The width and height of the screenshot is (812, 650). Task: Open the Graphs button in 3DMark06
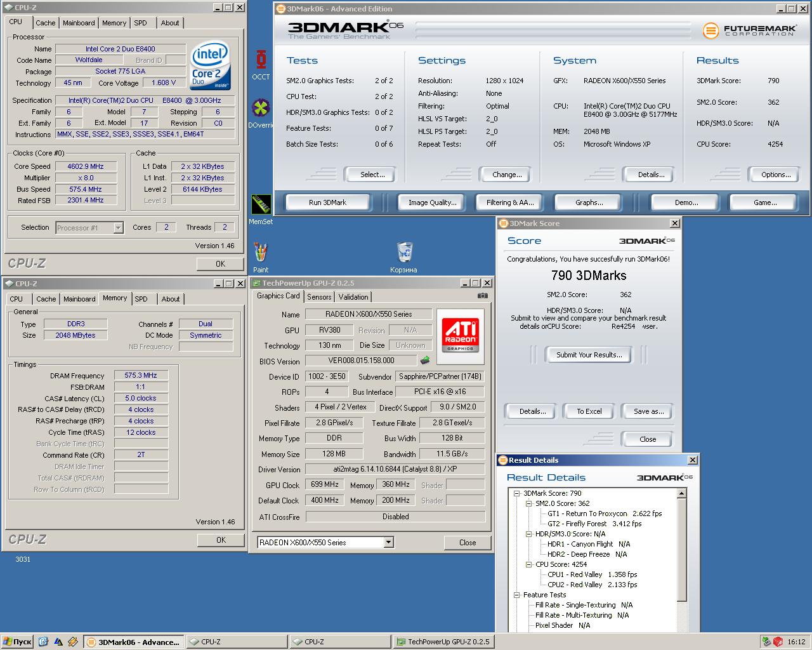589,202
